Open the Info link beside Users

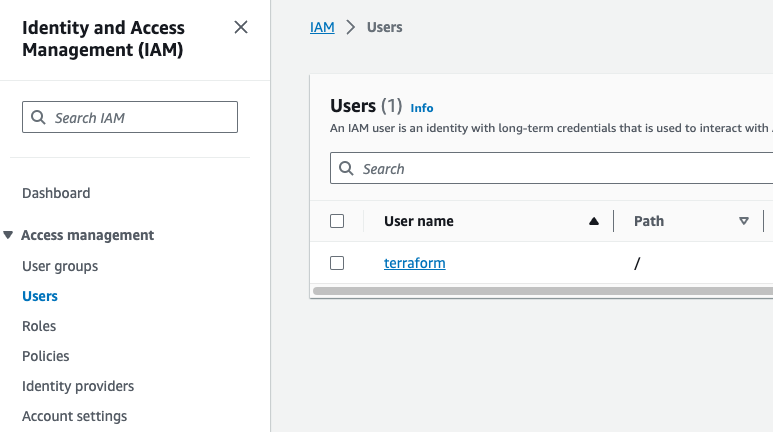click(422, 108)
